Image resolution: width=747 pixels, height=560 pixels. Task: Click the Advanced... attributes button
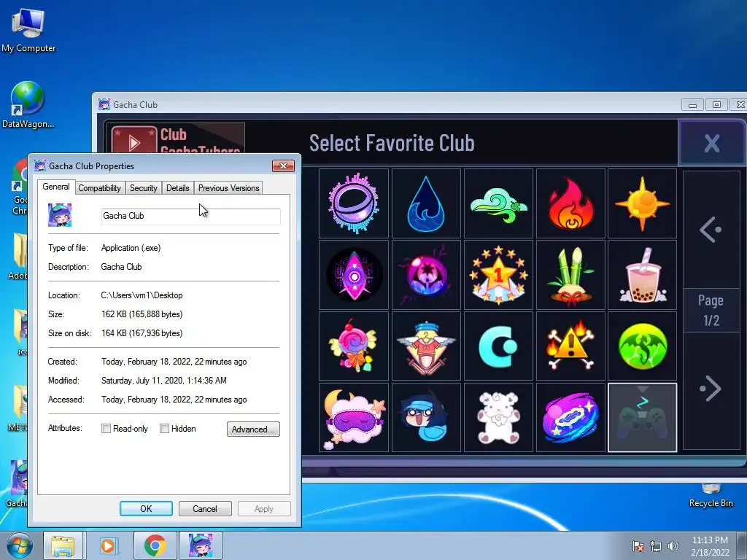click(x=253, y=429)
